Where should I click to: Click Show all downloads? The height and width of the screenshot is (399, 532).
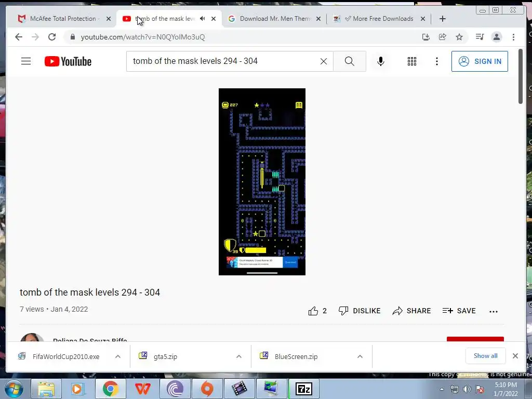click(x=486, y=355)
